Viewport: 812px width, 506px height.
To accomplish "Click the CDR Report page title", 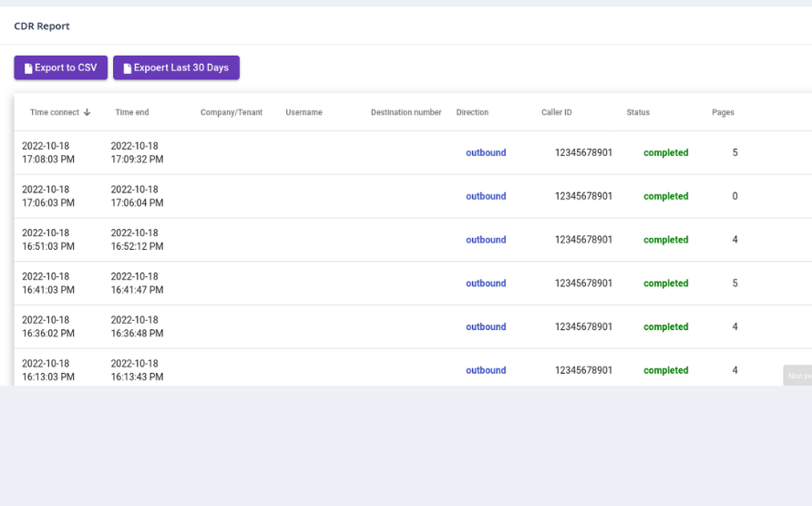I will coord(42,26).
